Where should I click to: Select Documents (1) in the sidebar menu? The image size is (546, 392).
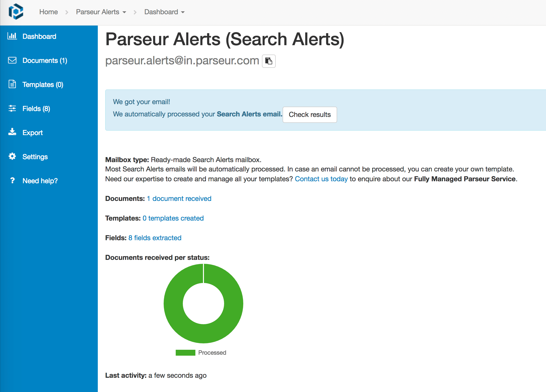[45, 60]
